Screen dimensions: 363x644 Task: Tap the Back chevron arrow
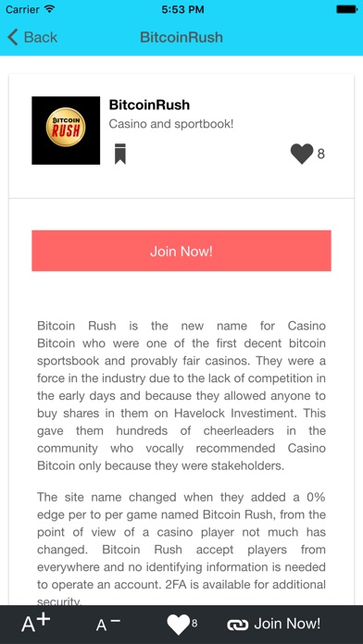[x=13, y=37]
